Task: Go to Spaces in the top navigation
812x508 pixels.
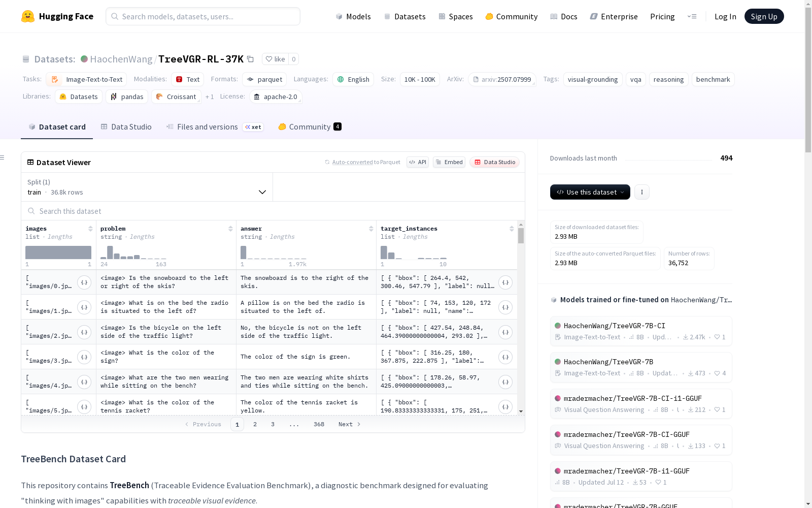Action: point(456,16)
